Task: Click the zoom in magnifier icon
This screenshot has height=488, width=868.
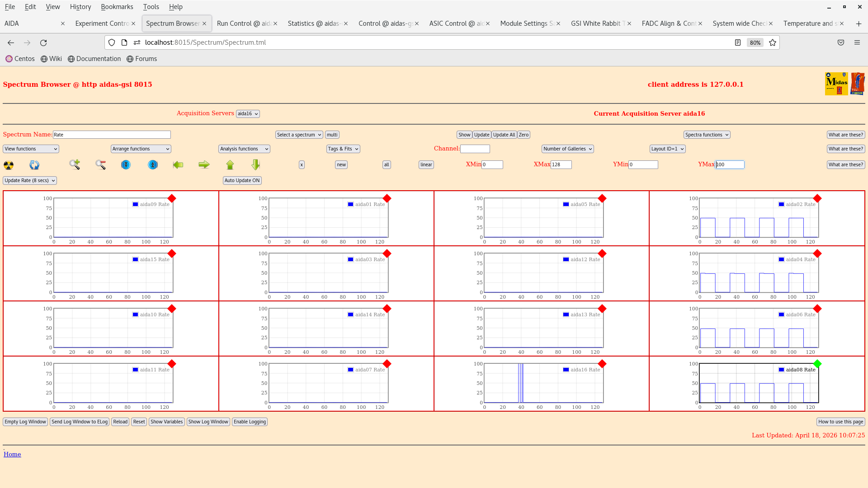Action: coord(75,164)
